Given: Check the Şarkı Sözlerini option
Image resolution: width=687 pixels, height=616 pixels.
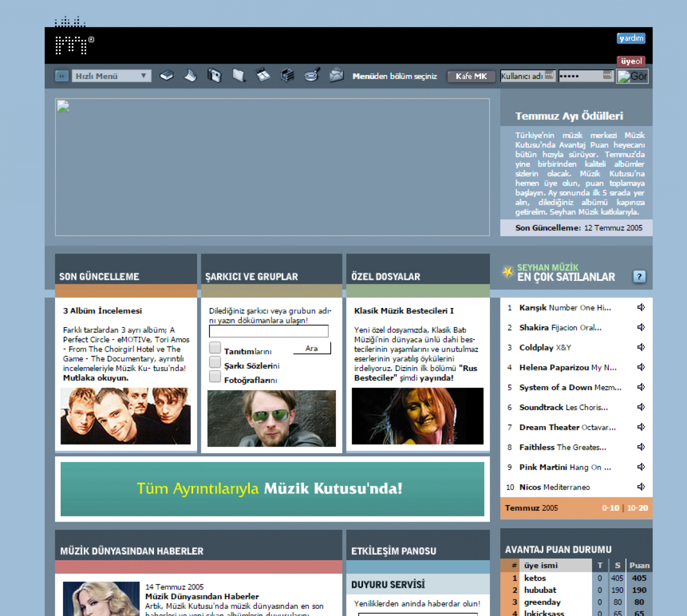Looking at the screenshot, I should pos(215,362).
